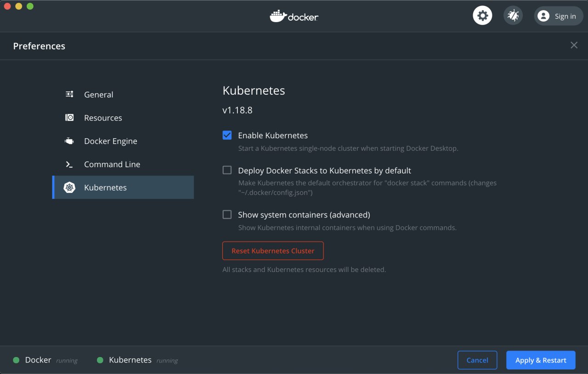Image resolution: width=588 pixels, height=374 pixels.
Task: Click the Resources disk icon
Action: (69, 118)
